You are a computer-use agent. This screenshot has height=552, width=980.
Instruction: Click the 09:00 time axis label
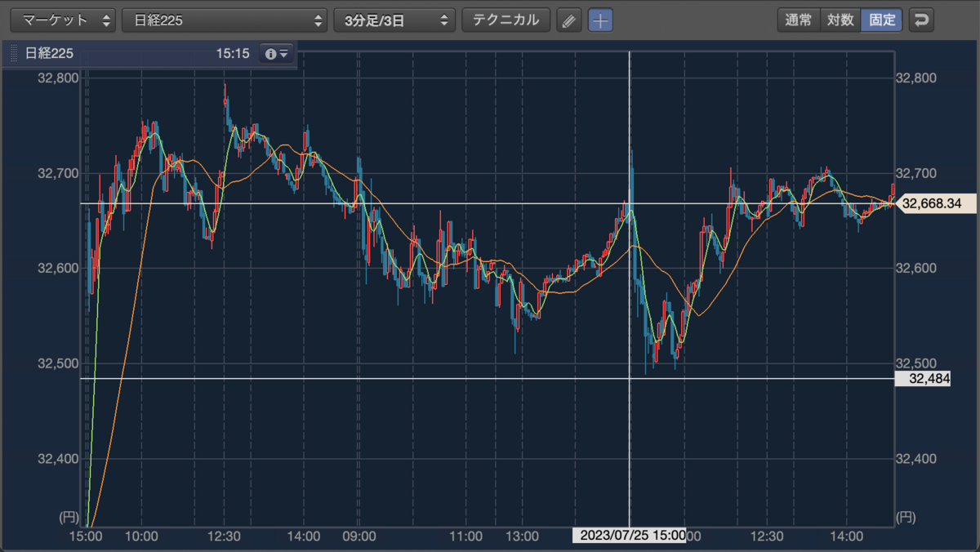click(x=359, y=536)
